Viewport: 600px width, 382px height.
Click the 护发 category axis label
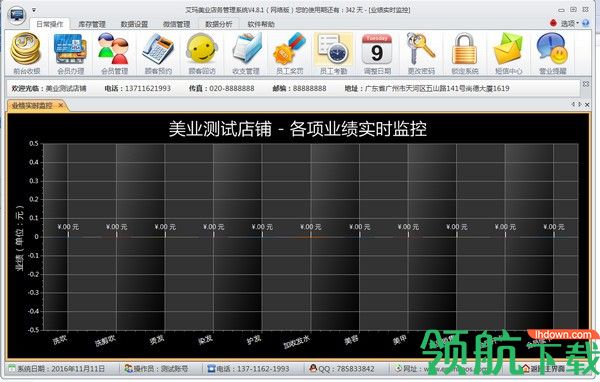[x=254, y=340]
